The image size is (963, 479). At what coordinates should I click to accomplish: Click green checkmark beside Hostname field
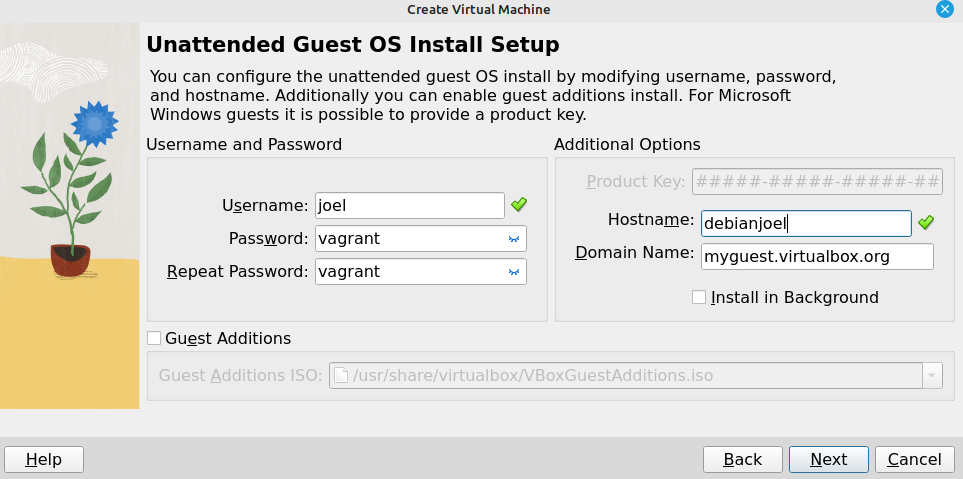926,223
